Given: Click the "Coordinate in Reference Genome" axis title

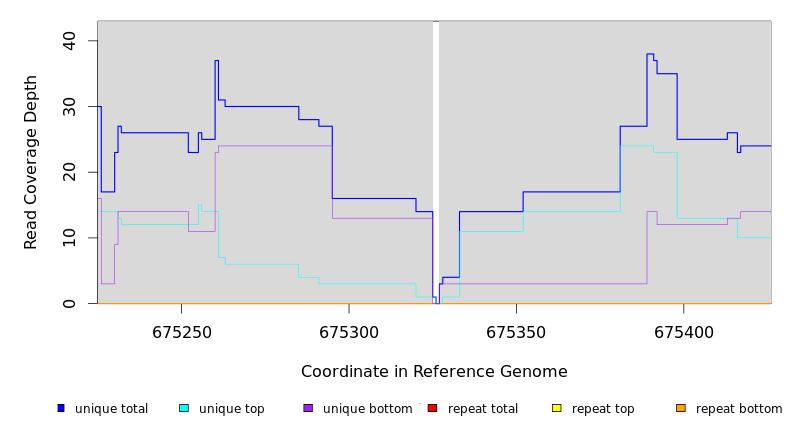Looking at the screenshot, I should tap(434, 372).
